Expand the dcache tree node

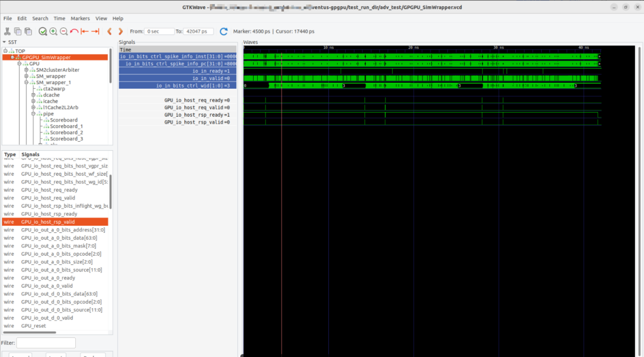pyautogui.click(x=33, y=95)
